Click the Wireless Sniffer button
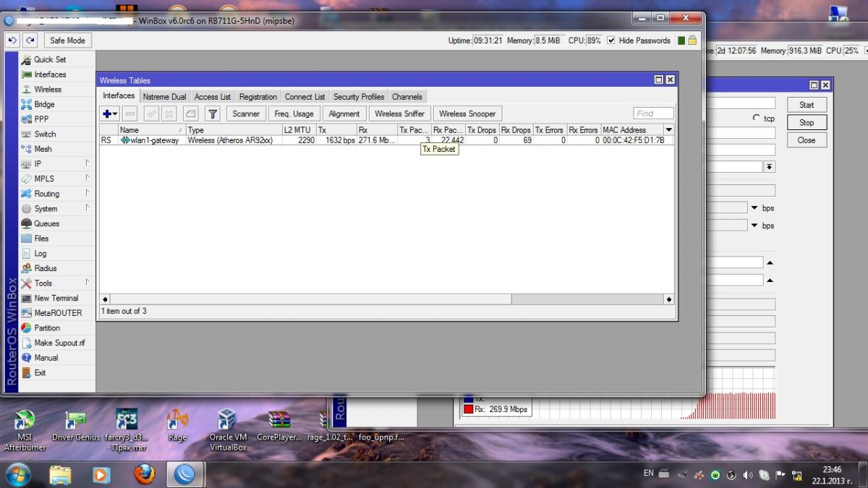Viewport: 868px width, 488px height. click(x=399, y=114)
